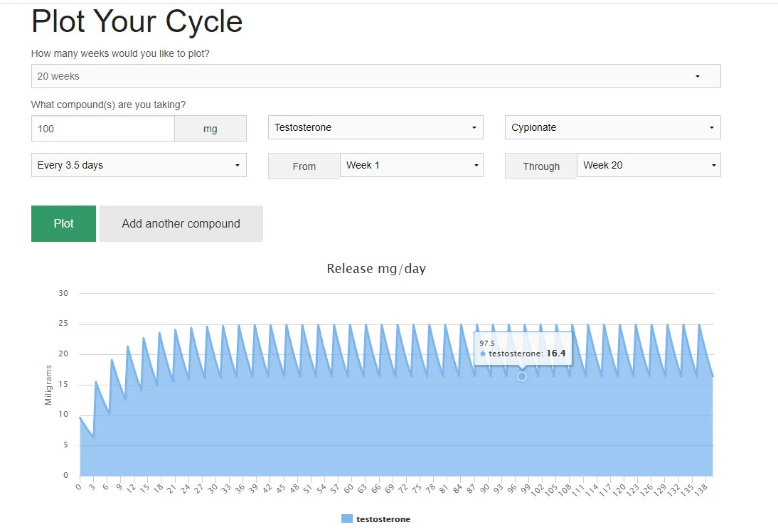Viewport: 778px width, 532px height.
Task: Open the "Week 20" end week dropdown
Action: 648,166
